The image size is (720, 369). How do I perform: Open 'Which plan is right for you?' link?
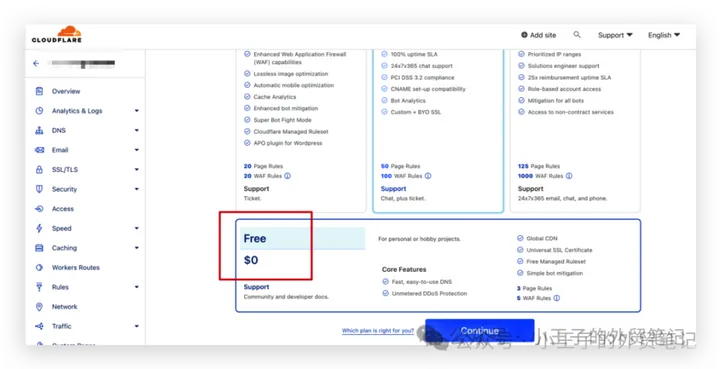click(x=378, y=330)
